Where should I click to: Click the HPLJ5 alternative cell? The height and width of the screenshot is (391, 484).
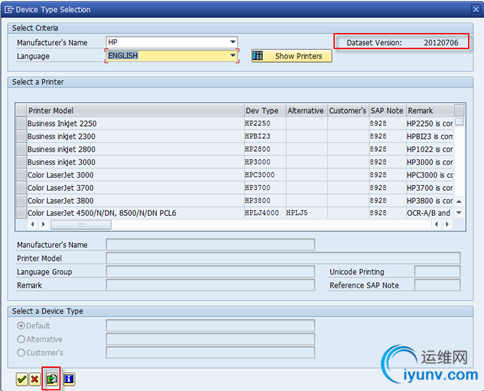(306, 213)
